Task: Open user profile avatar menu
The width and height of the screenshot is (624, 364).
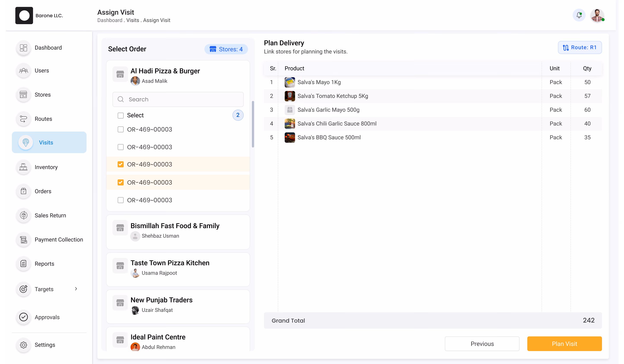Action: pyautogui.click(x=597, y=15)
